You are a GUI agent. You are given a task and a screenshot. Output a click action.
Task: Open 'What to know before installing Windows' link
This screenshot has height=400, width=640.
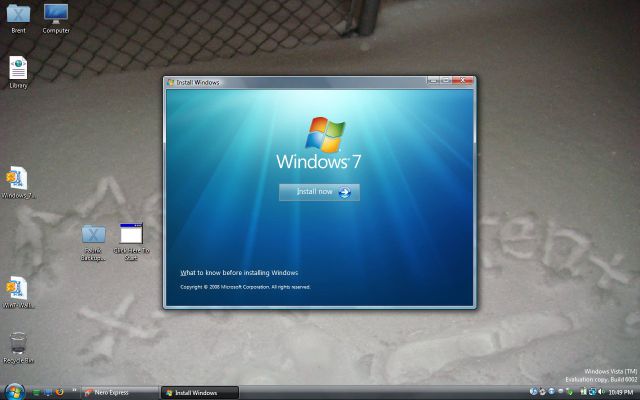coord(239,273)
